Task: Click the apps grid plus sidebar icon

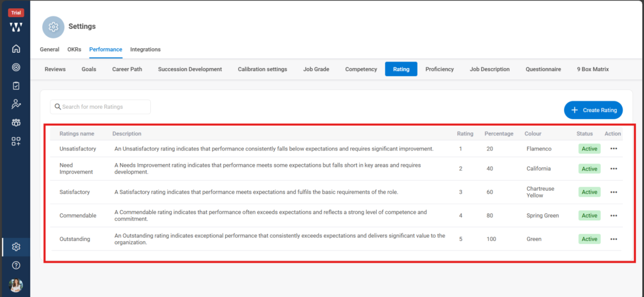Action: click(16, 142)
